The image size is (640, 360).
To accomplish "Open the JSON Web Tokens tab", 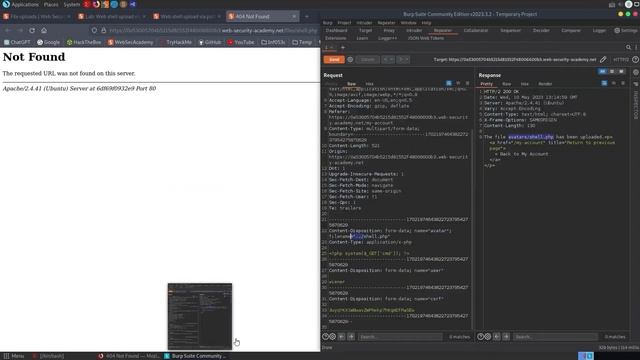I will pos(426,38).
